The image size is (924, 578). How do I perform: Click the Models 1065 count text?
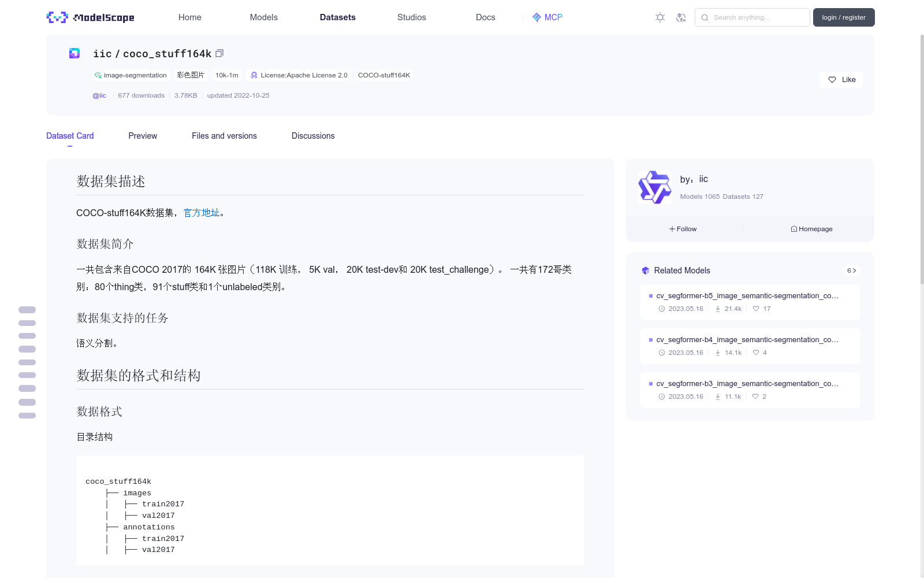[700, 197]
